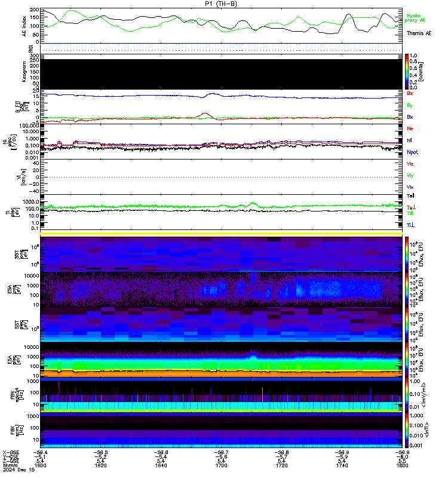Viewport: 448px width, 478px height.
Task: Select the "Themis AE" legend label
Action: 419,33
